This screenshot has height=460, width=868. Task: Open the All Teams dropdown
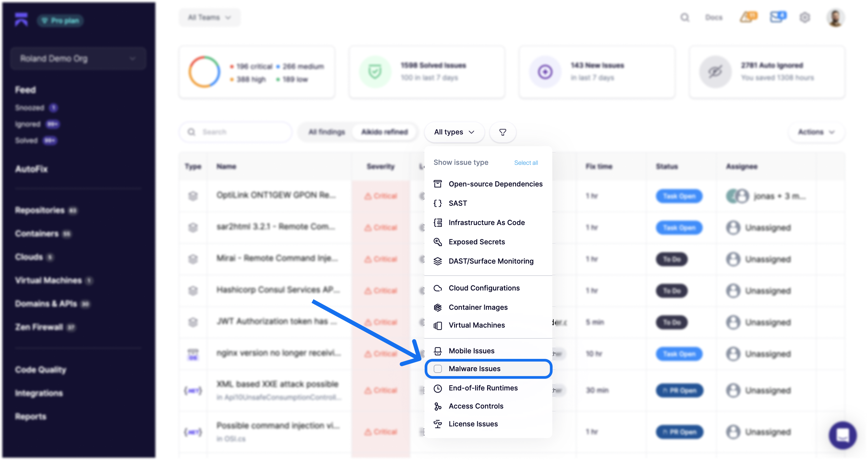[x=209, y=17]
